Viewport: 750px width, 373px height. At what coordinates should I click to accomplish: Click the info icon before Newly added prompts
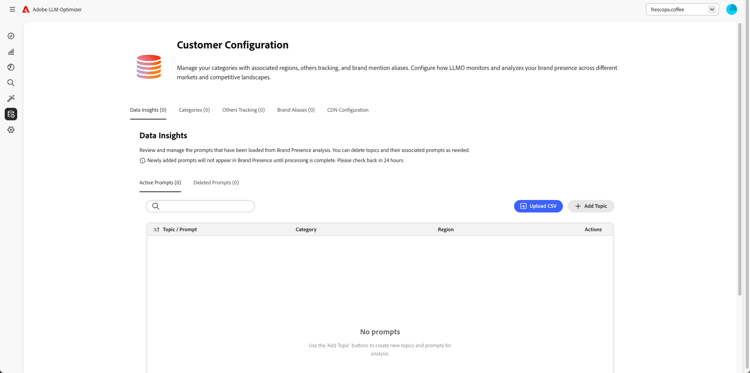[142, 161]
